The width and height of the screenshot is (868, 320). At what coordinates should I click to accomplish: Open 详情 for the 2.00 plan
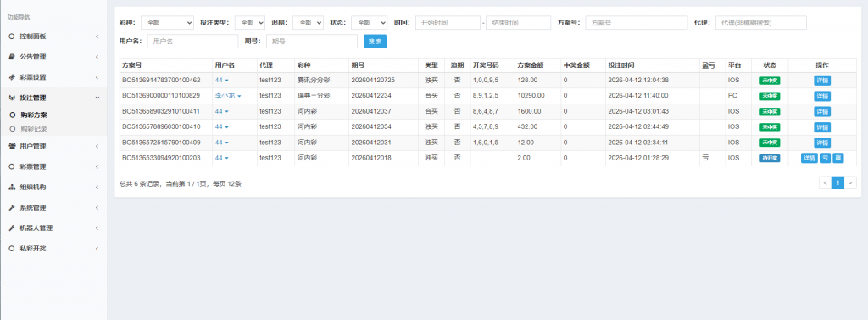809,158
